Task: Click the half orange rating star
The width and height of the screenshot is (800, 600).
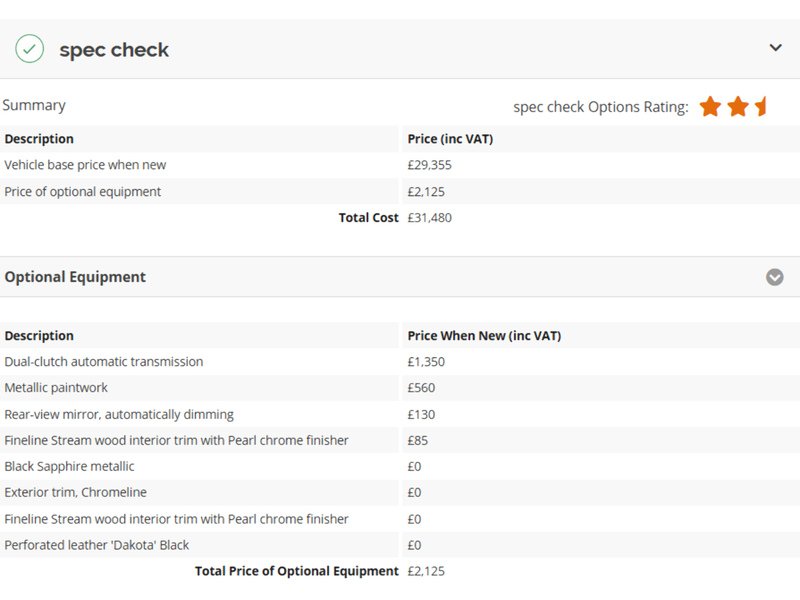Action: pos(761,107)
